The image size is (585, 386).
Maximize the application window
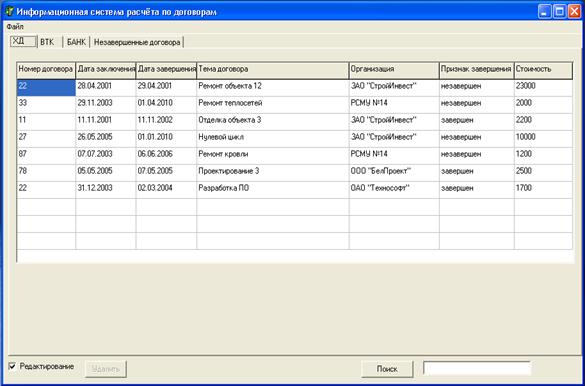click(560, 12)
